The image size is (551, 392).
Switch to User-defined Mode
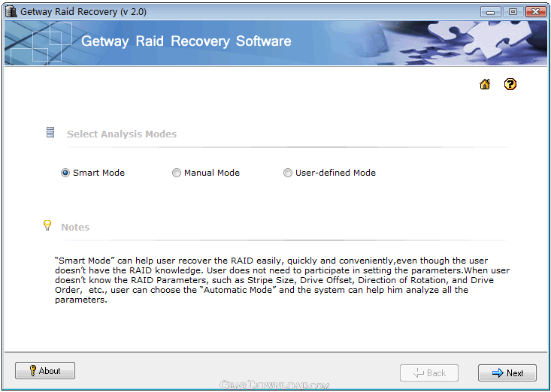pyautogui.click(x=288, y=173)
